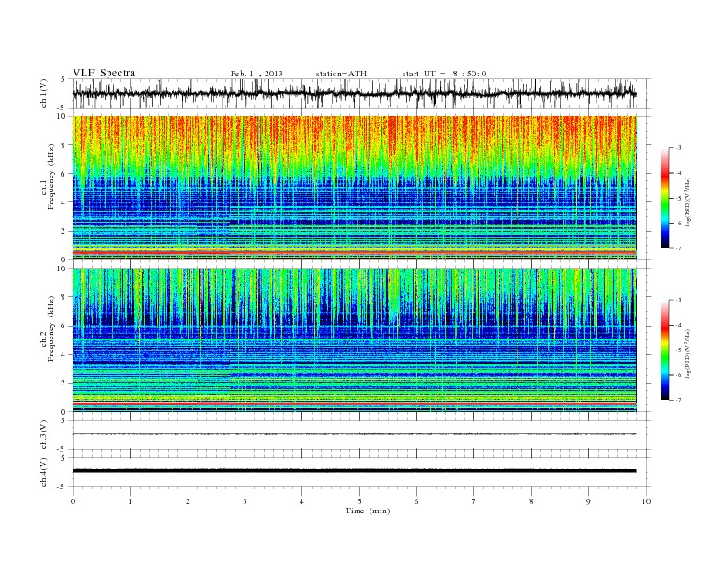The height and width of the screenshot is (563, 728).
Task: Click the "5" tick on the time axis
Action: 359,501
